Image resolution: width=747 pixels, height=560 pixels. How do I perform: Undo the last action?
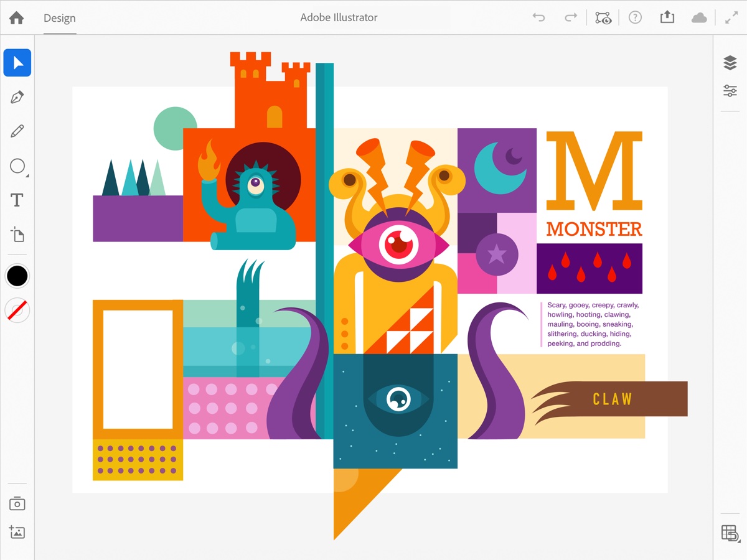(x=538, y=18)
